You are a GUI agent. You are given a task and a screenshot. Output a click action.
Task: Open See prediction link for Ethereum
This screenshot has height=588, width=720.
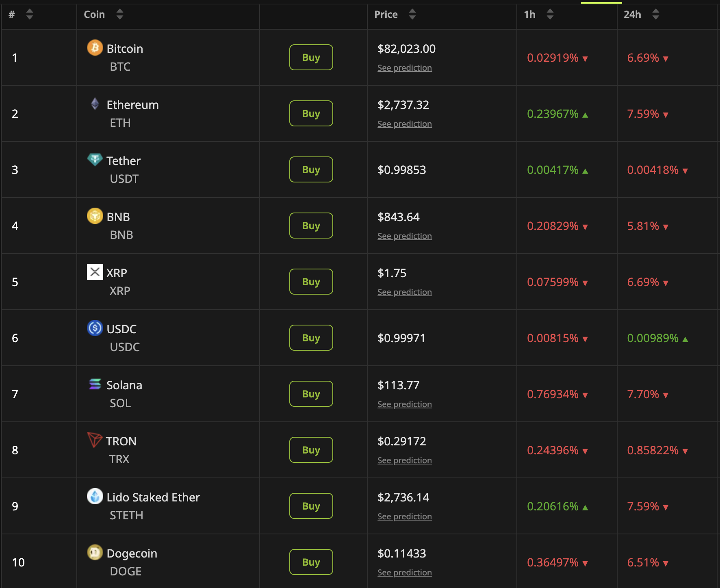click(404, 124)
